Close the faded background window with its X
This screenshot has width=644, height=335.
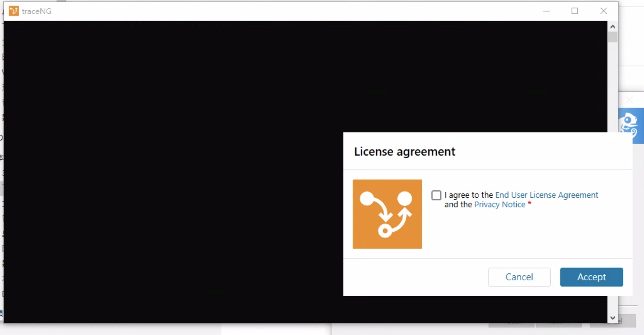(629, 100)
